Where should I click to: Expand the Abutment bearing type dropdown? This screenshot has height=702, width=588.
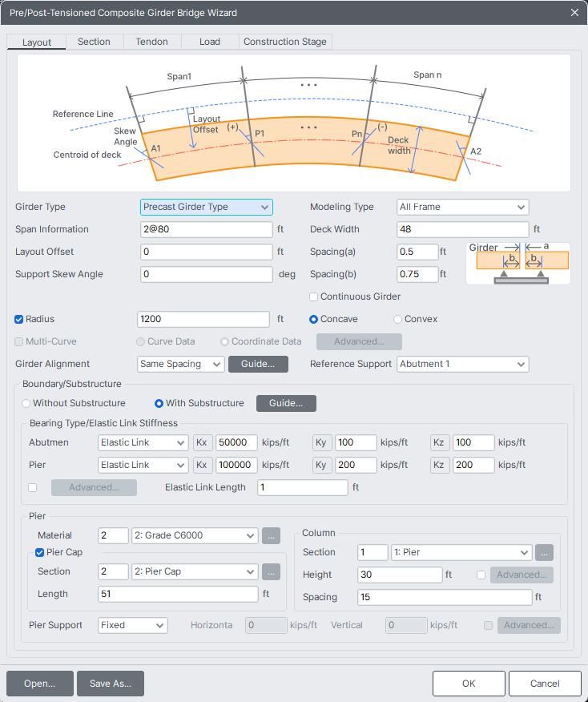click(143, 442)
